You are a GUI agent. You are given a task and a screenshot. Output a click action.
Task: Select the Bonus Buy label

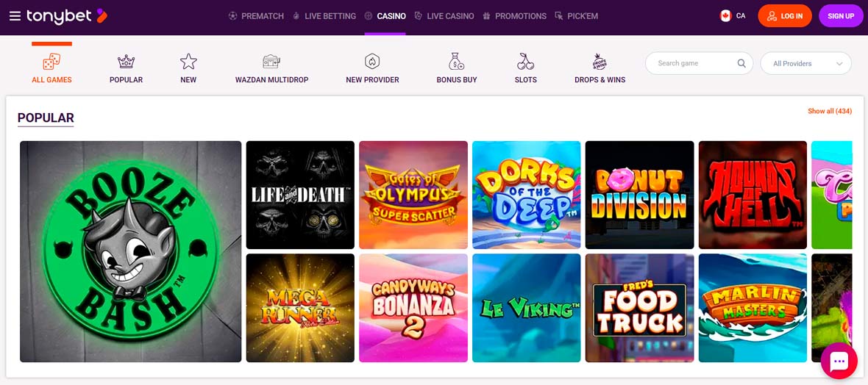click(457, 79)
